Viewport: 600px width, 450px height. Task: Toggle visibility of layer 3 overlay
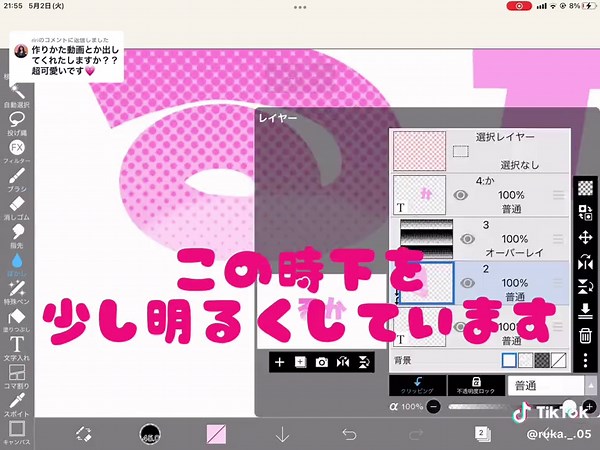click(467, 239)
